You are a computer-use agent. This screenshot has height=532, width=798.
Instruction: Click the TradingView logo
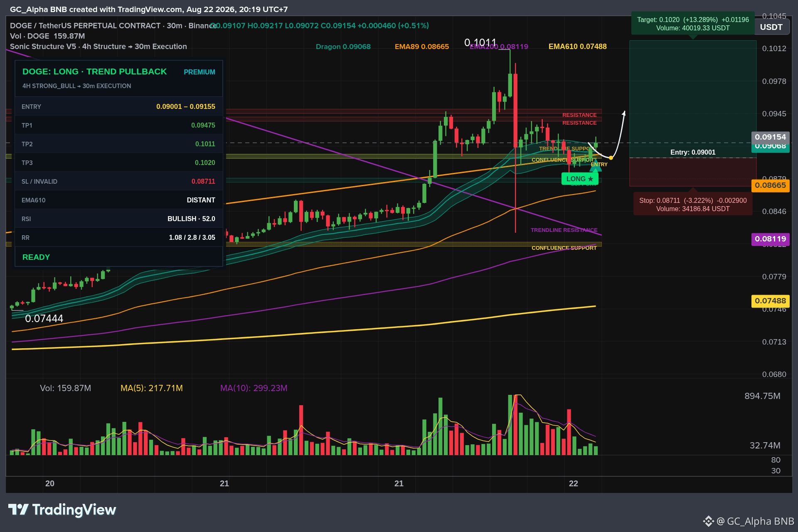pos(62,510)
